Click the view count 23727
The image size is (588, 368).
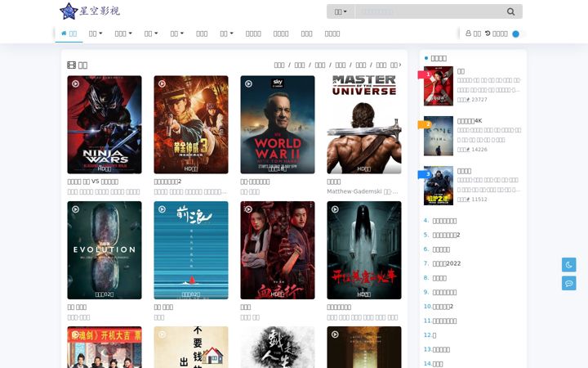[x=479, y=100]
